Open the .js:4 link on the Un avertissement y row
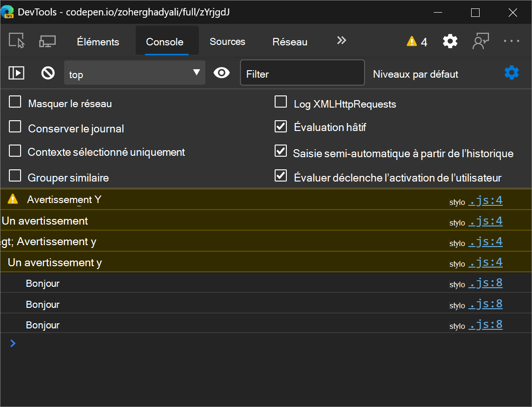The height and width of the screenshot is (407, 532). pos(485,262)
